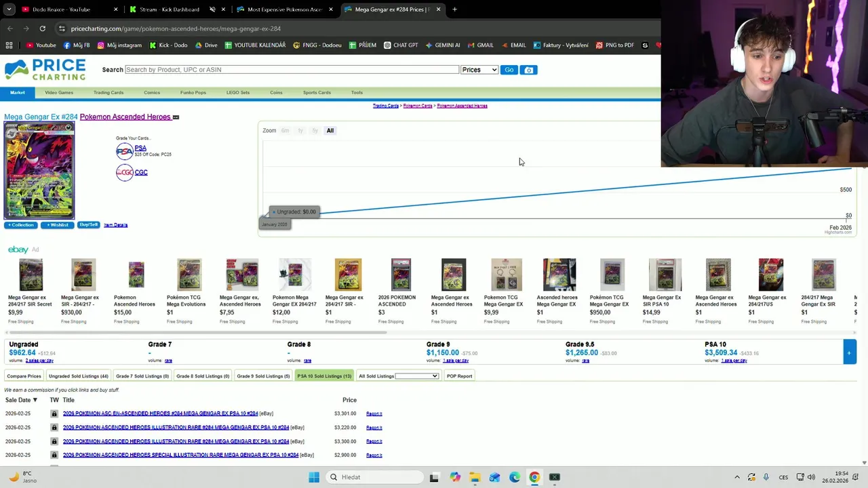Click the CGC grading logo
This screenshot has width=868, height=488.
click(x=124, y=174)
